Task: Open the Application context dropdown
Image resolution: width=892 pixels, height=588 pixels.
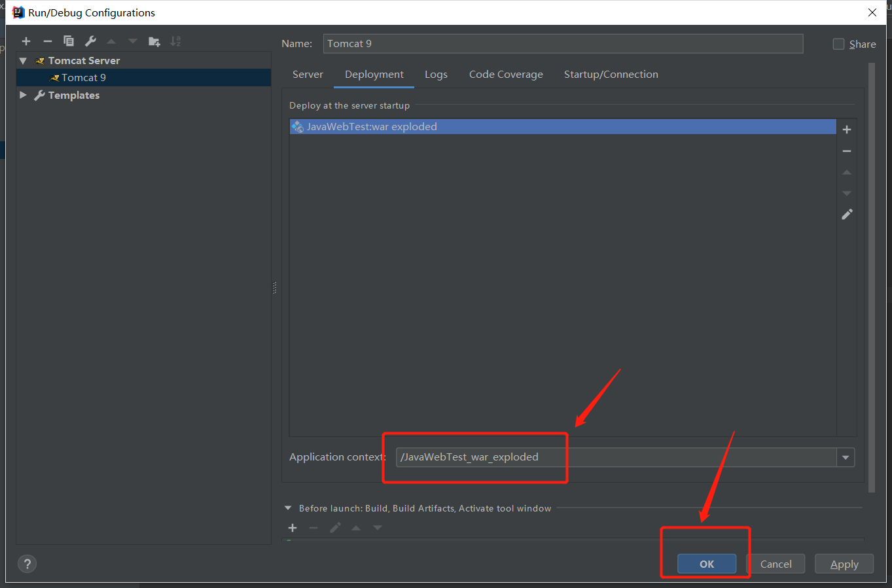Action: pyautogui.click(x=846, y=457)
